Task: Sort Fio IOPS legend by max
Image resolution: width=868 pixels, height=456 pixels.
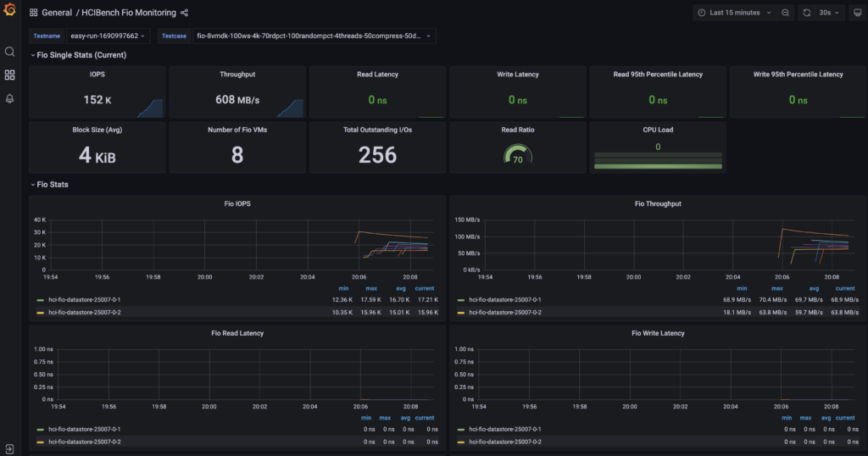Action: [371, 288]
